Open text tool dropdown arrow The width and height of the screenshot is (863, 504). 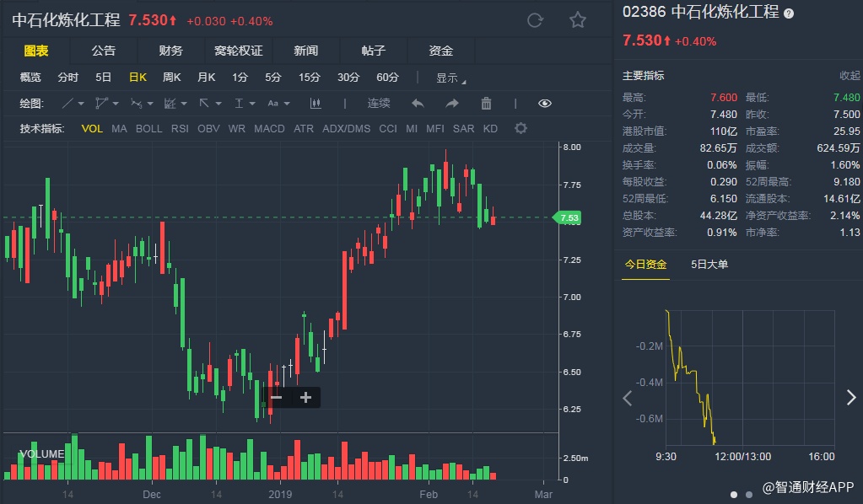pos(287,104)
